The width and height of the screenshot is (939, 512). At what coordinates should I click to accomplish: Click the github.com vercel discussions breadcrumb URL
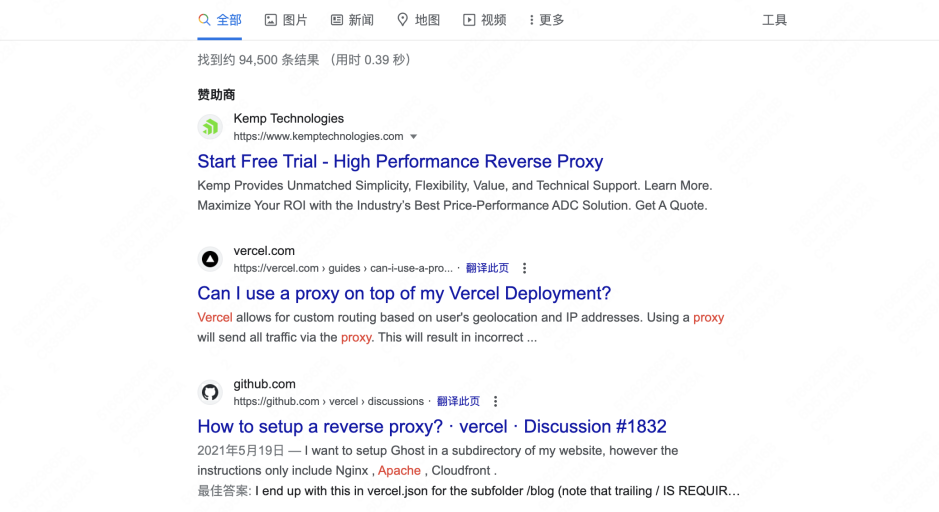[328, 401]
